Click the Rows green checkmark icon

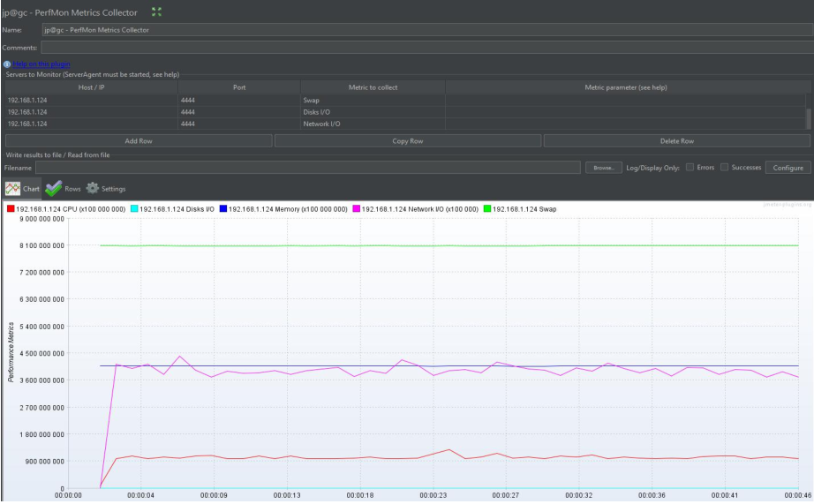(x=53, y=188)
